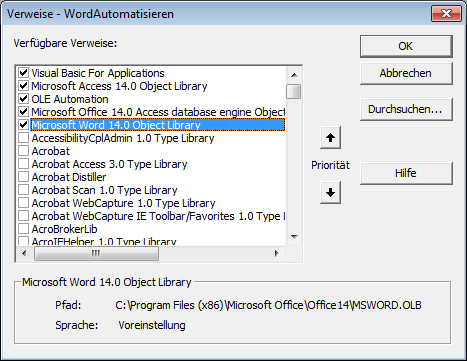The height and width of the screenshot is (361, 467).
Task: Click the 'Voreinstellung' language value
Action: (152, 325)
